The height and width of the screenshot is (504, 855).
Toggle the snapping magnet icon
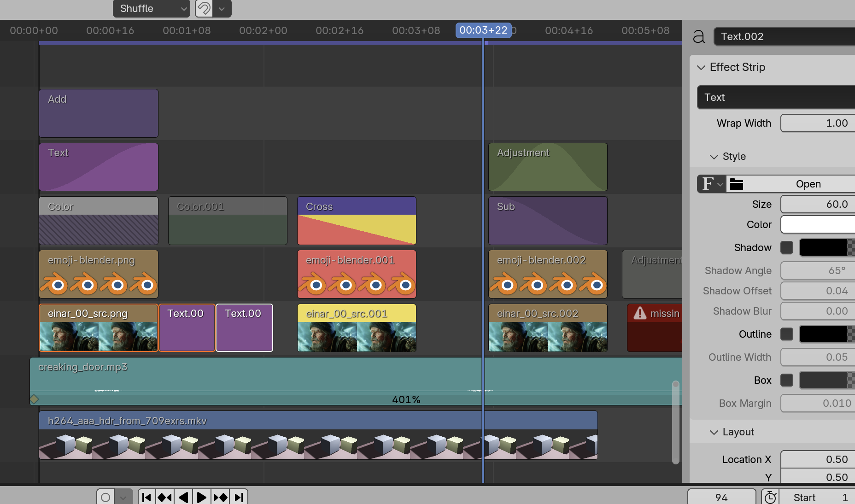[204, 8]
